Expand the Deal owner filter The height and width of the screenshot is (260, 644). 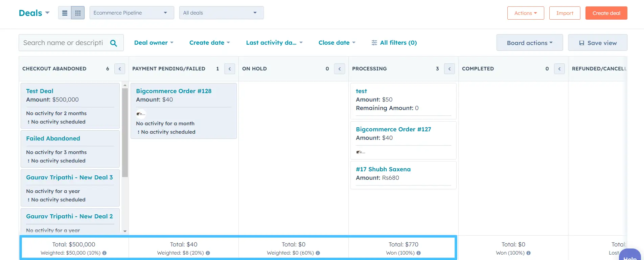pyautogui.click(x=154, y=43)
